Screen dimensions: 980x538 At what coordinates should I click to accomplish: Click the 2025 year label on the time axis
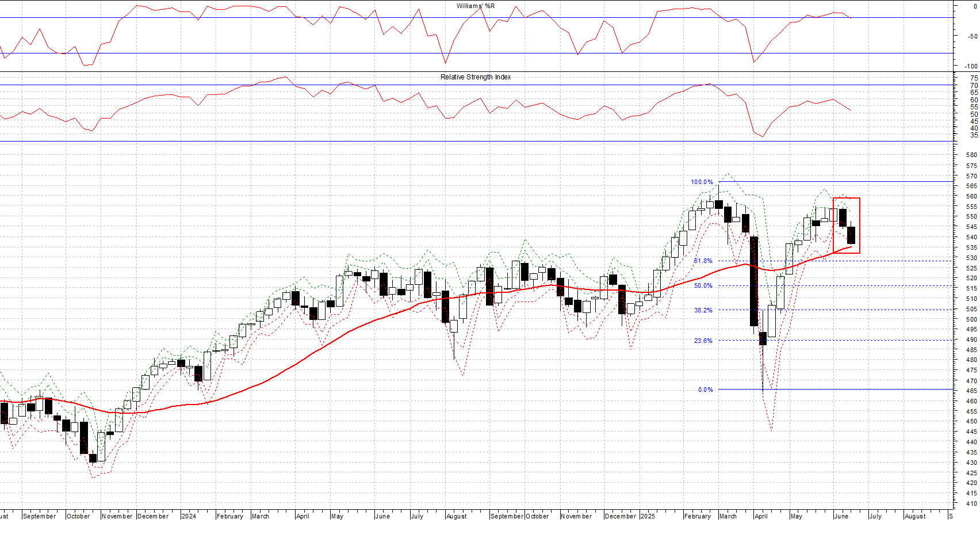pos(648,516)
